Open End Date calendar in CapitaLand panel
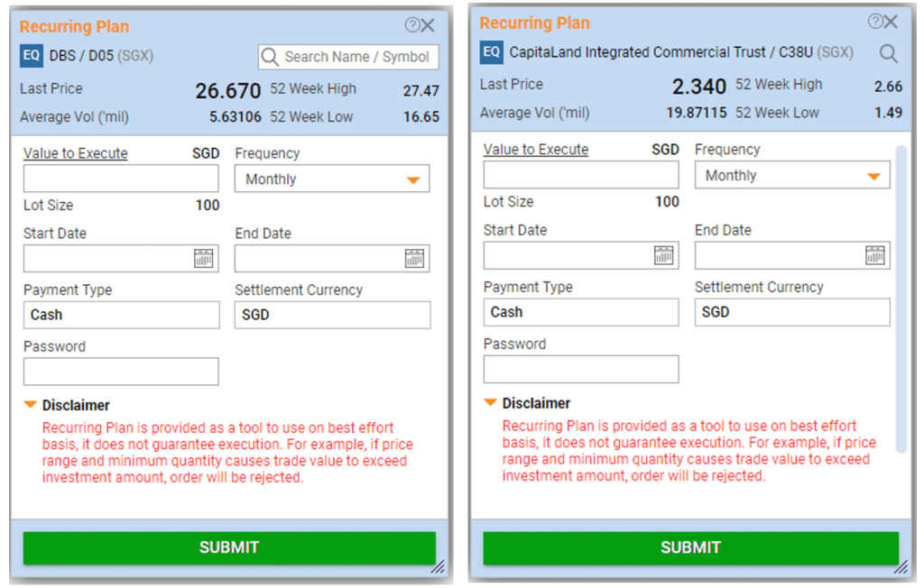This screenshot has height=588, width=924. click(875, 255)
